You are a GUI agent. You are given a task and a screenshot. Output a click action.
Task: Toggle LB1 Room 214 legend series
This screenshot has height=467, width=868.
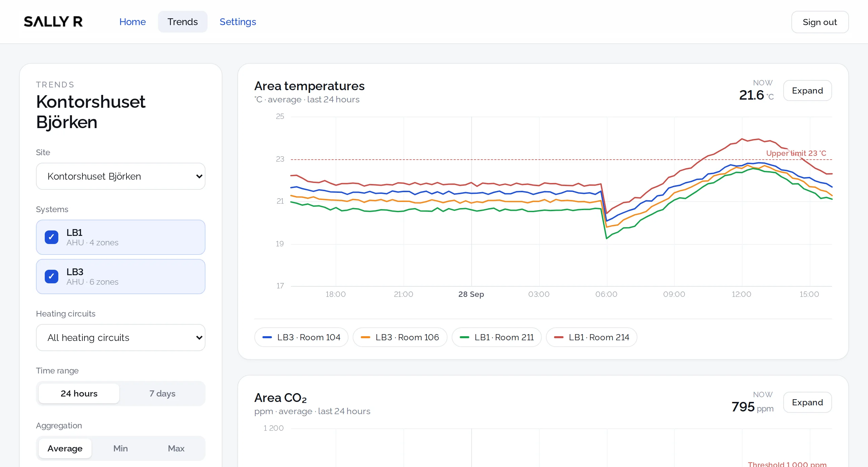(x=592, y=337)
